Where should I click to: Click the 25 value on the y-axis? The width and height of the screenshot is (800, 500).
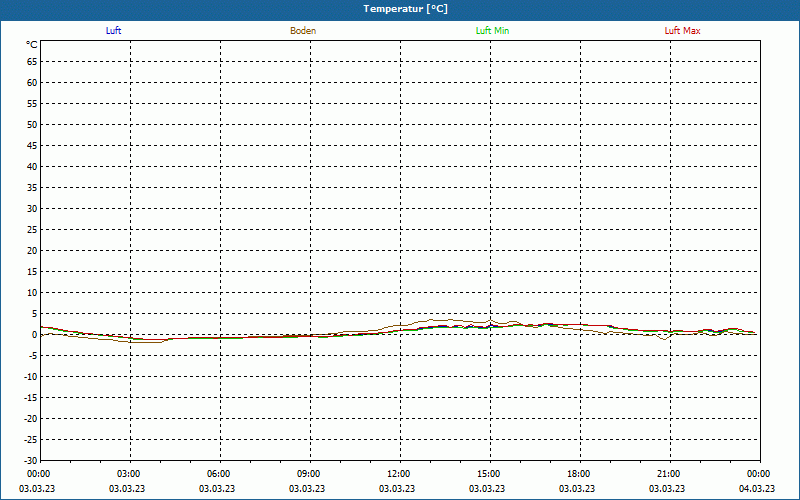(32, 230)
